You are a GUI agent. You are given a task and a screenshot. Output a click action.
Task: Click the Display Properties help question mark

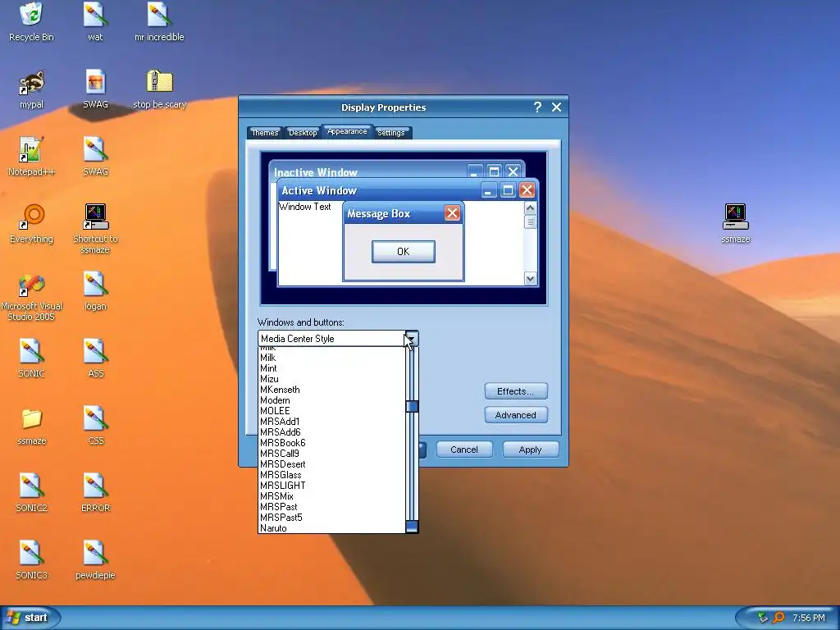pyautogui.click(x=537, y=107)
